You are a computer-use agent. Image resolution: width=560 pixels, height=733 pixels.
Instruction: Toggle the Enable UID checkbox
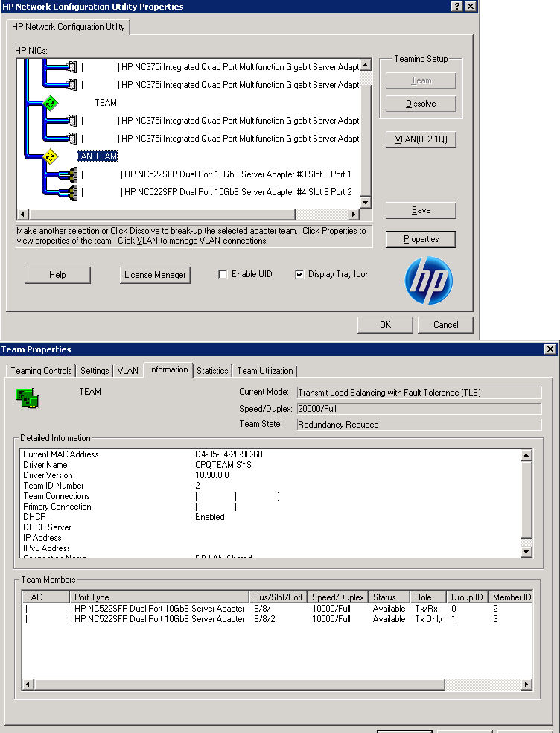[x=223, y=274]
